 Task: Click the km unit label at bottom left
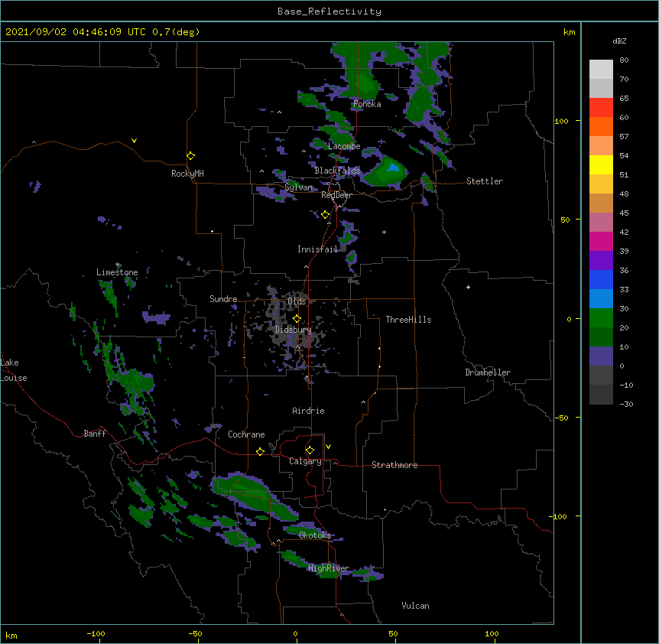tap(11, 635)
